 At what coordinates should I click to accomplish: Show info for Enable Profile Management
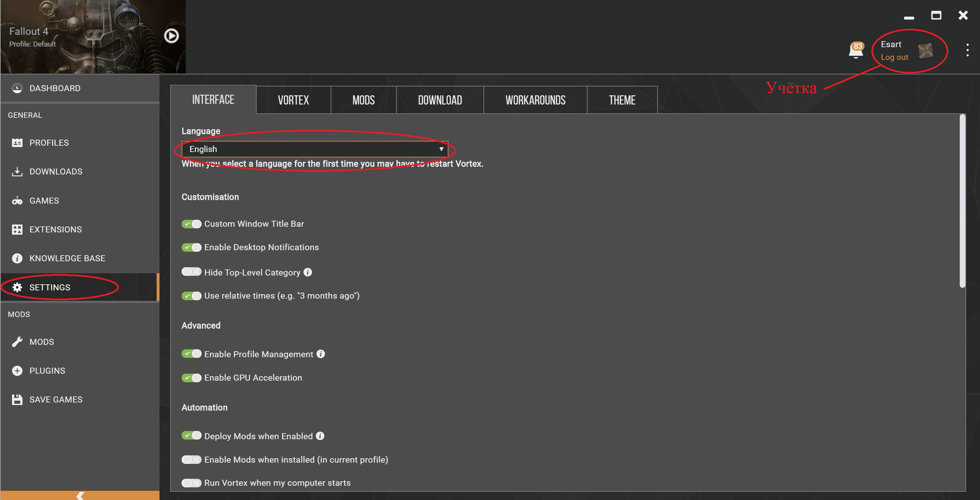click(x=321, y=354)
